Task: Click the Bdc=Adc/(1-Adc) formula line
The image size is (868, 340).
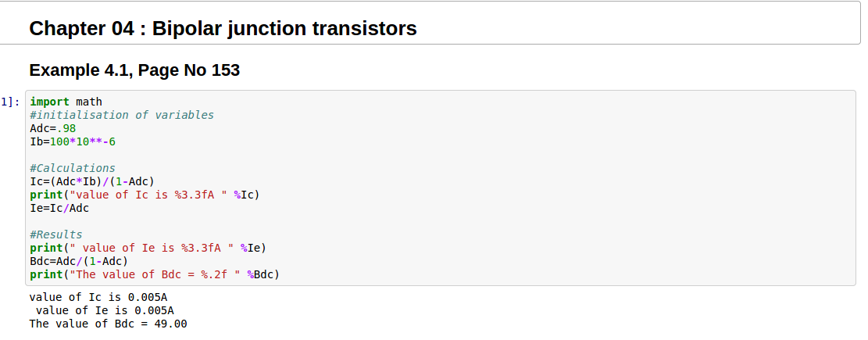Action: pyautogui.click(x=78, y=261)
